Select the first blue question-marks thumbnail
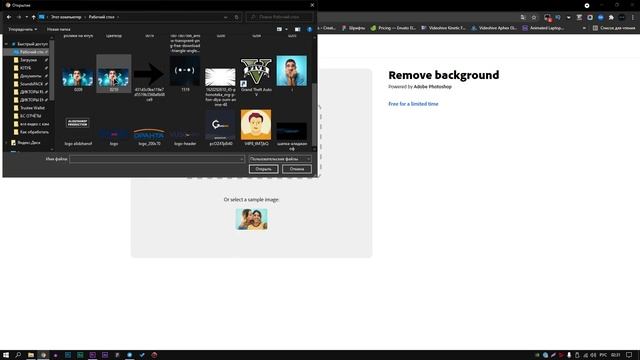The height and width of the screenshot is (360, 640). pos(78,77)
